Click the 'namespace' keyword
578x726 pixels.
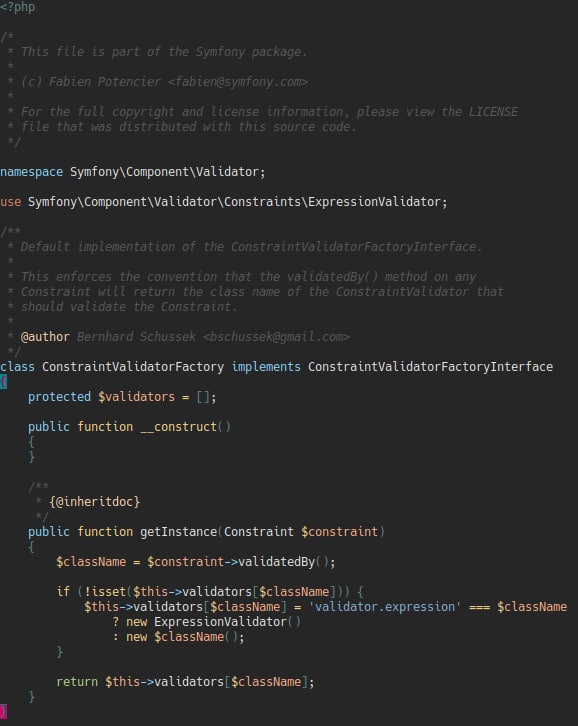(x=31, y=172)
